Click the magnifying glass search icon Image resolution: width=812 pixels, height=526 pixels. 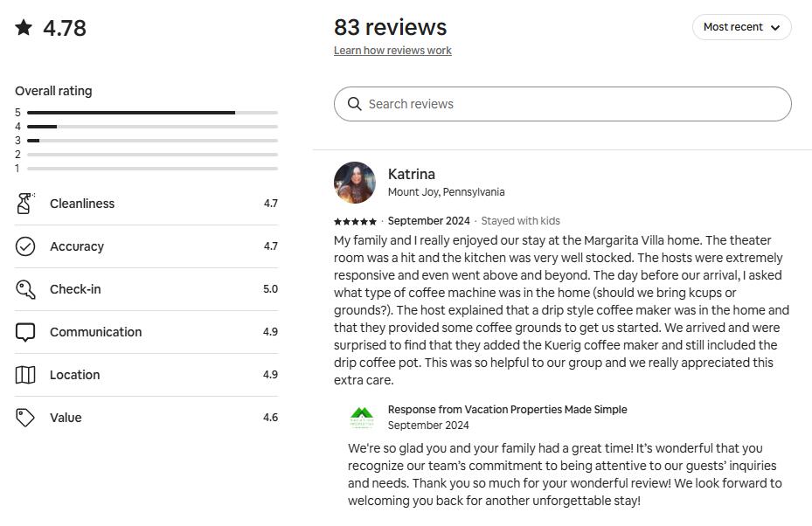(354, 104)
